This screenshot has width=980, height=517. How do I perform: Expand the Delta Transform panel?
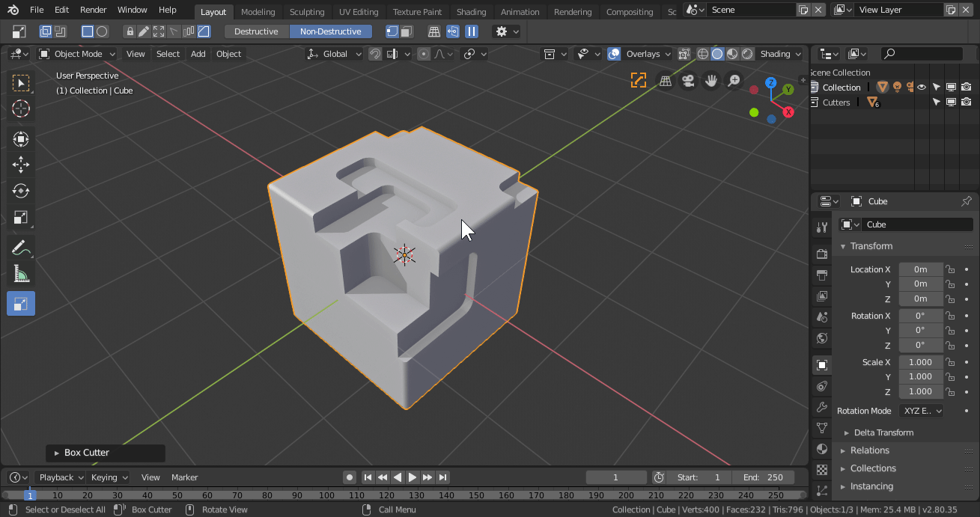click(x=883, y=432)
